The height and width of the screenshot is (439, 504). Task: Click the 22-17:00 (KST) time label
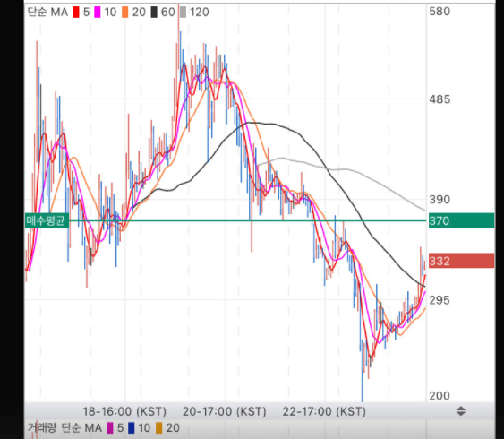click(324, 411)
